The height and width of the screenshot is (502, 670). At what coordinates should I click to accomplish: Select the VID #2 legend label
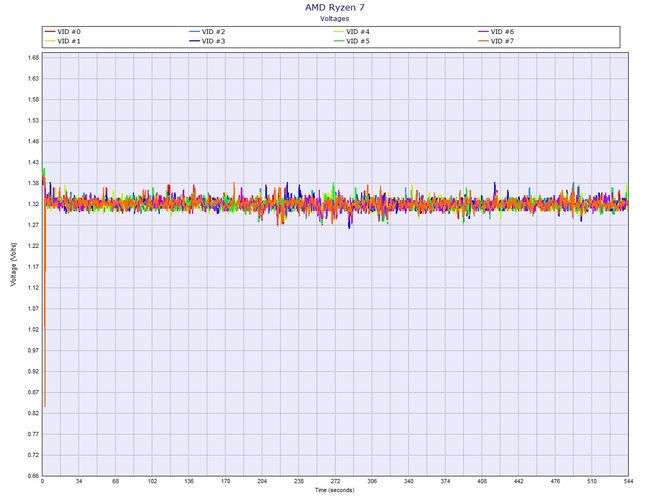point(213,32)
